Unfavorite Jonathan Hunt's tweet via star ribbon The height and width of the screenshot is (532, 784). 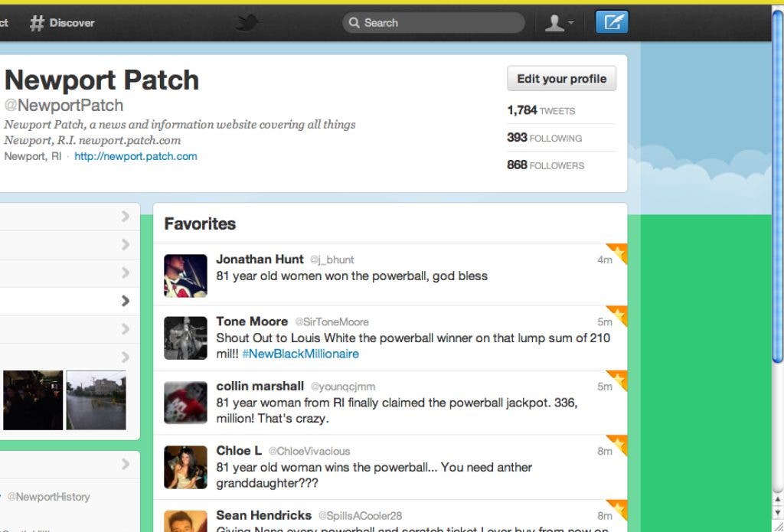click(x=619, y=252)
